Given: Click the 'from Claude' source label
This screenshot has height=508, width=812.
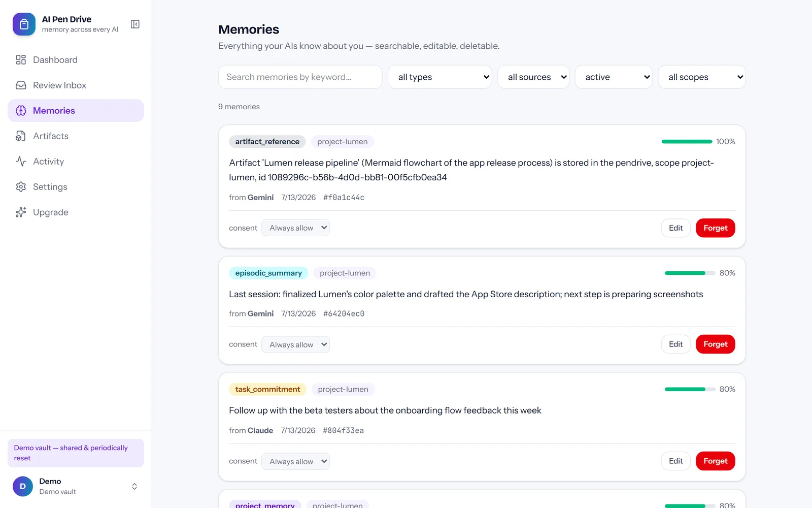Looking at the screenshot, I should (251, 431).
